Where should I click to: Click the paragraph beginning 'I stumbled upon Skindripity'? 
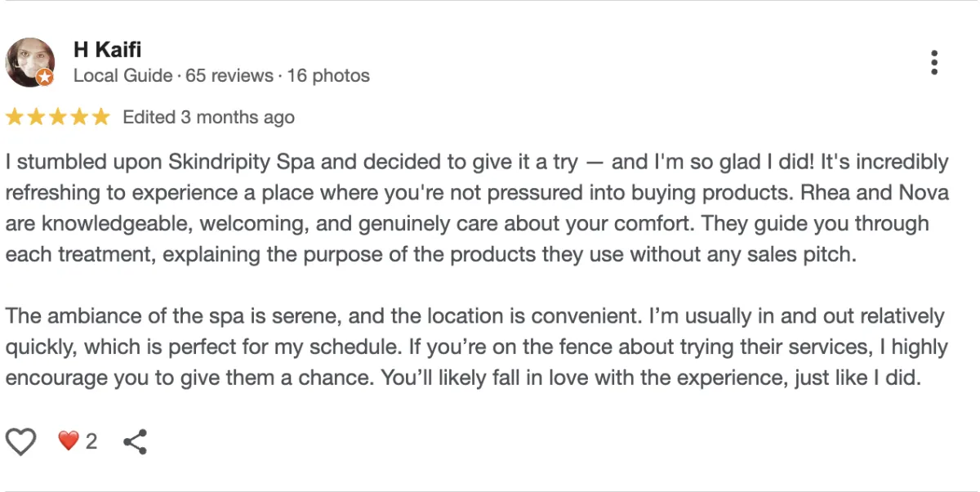click(x=477, y=208)
